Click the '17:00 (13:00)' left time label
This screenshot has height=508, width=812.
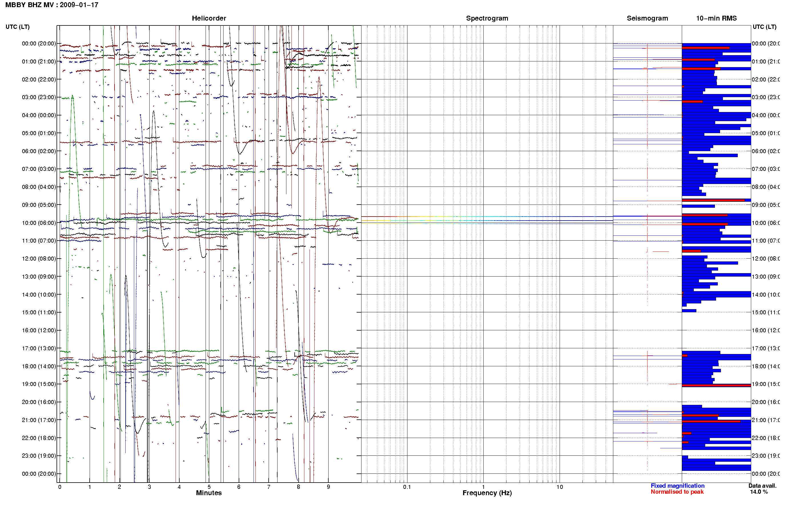coord(39,348)
